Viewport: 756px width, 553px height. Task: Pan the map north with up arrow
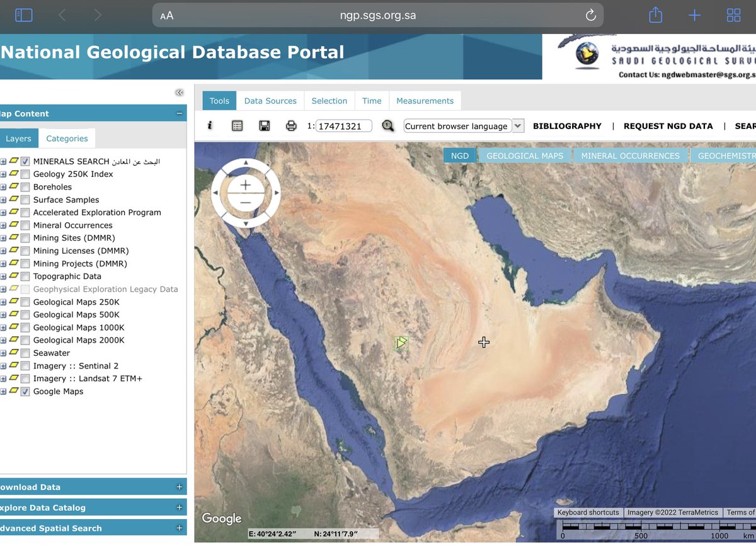pos(246,164)
